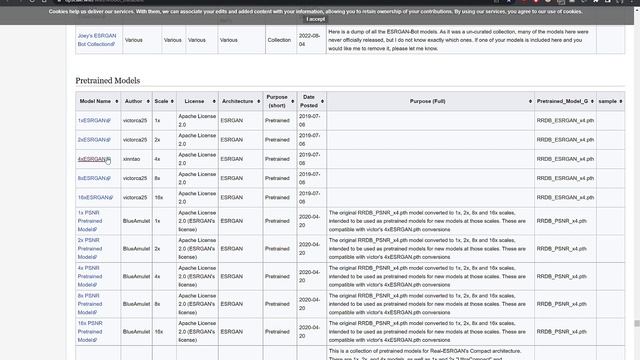Sort the table by Author column arrows
Viewport: 640px width, 360px height.
click(148, 101)
